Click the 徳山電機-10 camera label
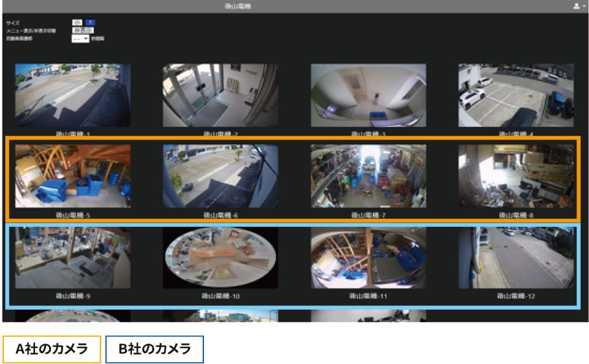 click(x=221, y=296)
